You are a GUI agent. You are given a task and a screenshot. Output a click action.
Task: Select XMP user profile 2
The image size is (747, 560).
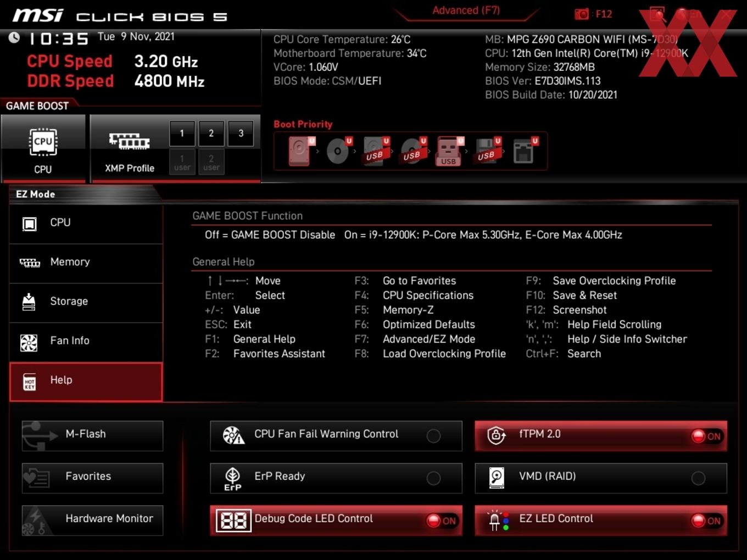[x=211, y=162]
